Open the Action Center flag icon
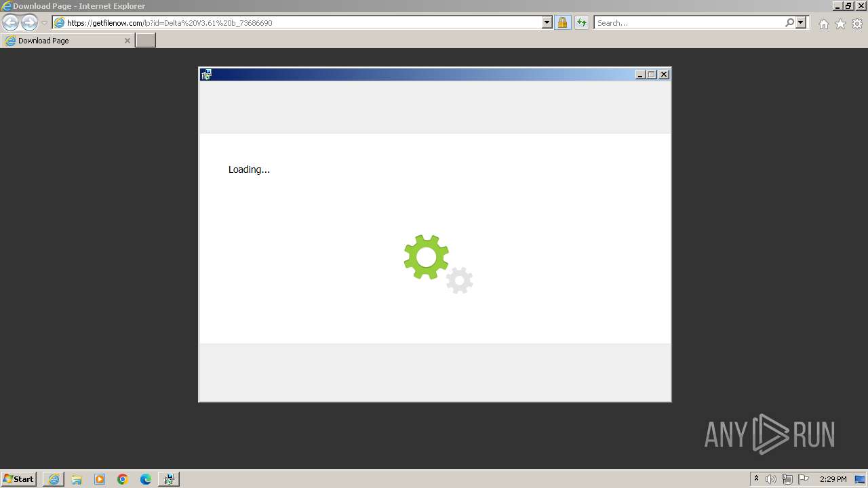868x488 pixels. 804,479
